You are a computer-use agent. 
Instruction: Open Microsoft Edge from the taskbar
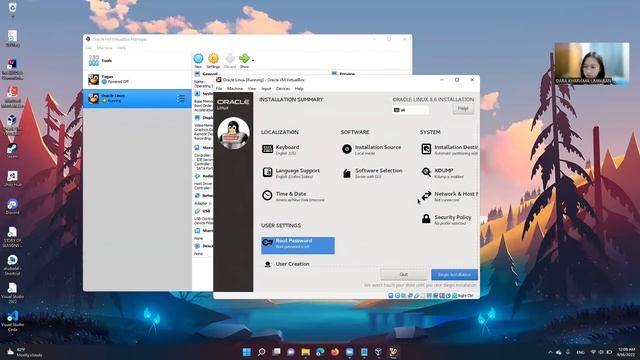320,352
